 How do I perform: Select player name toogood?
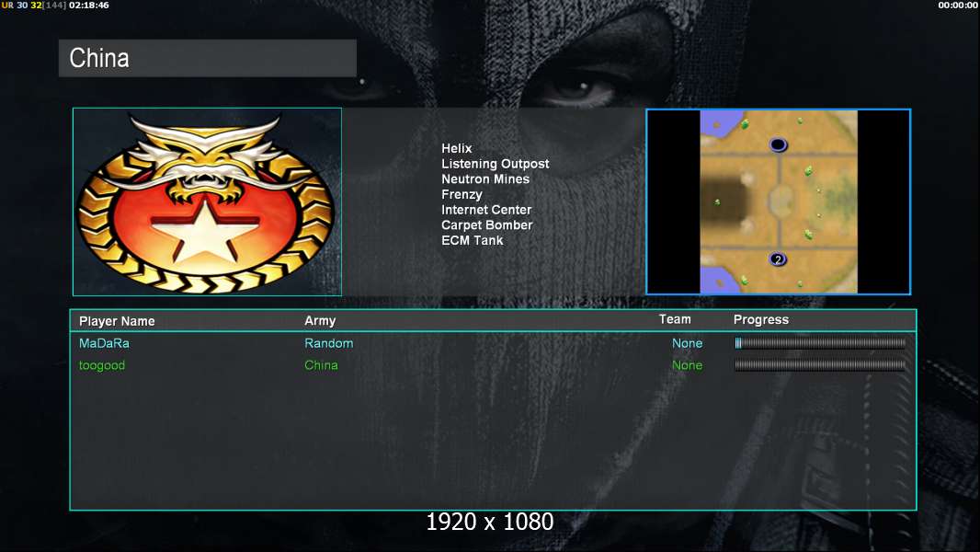pos(102,366)
